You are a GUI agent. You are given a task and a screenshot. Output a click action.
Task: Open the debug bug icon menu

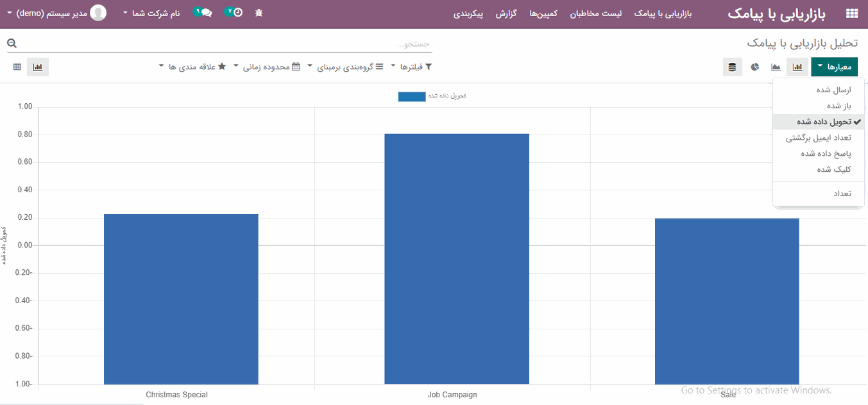click(x=259, y=13)
